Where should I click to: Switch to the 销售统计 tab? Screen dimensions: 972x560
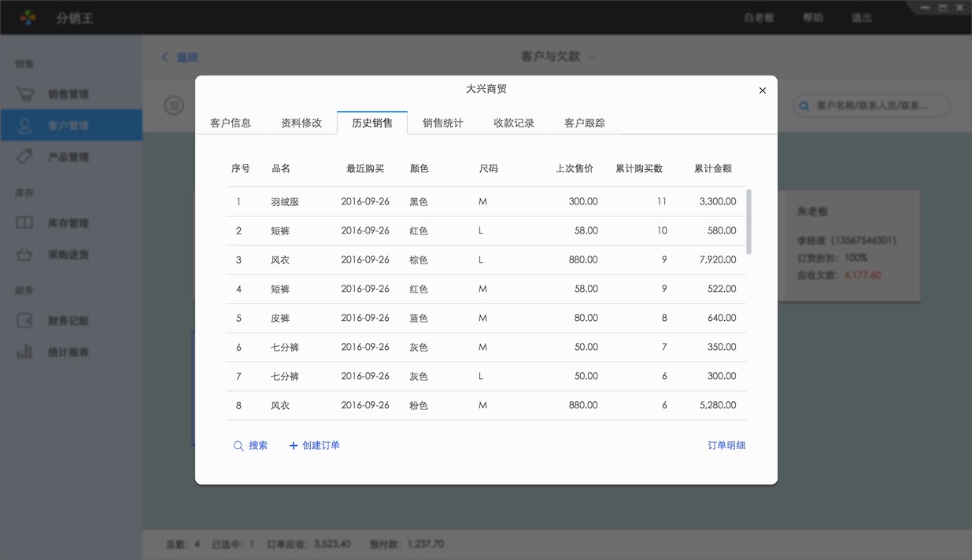[442, 123]
